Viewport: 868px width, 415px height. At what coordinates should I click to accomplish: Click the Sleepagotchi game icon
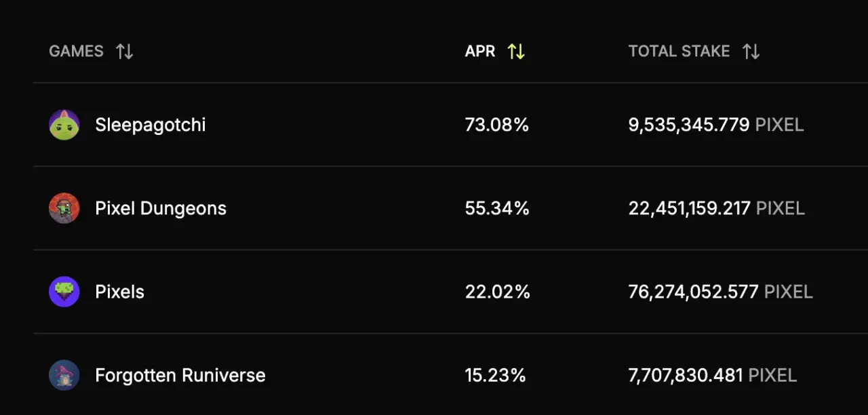(64, 125)
